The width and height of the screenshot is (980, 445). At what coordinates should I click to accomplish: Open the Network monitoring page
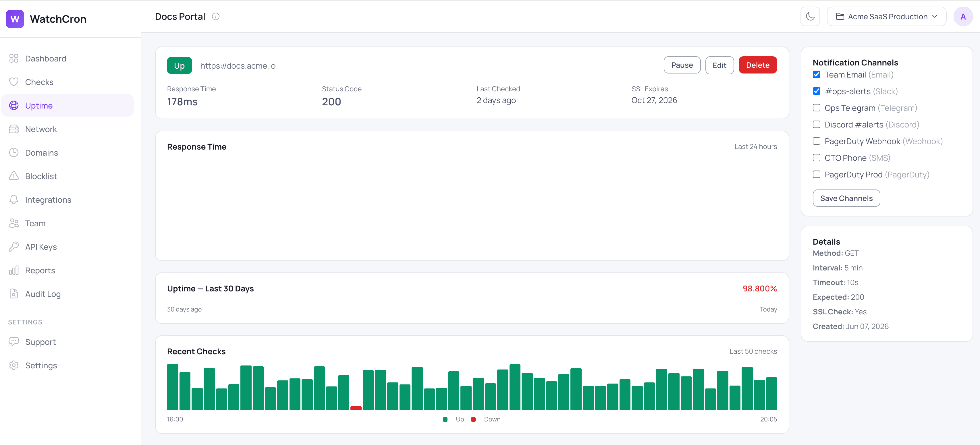click(68, 129)
